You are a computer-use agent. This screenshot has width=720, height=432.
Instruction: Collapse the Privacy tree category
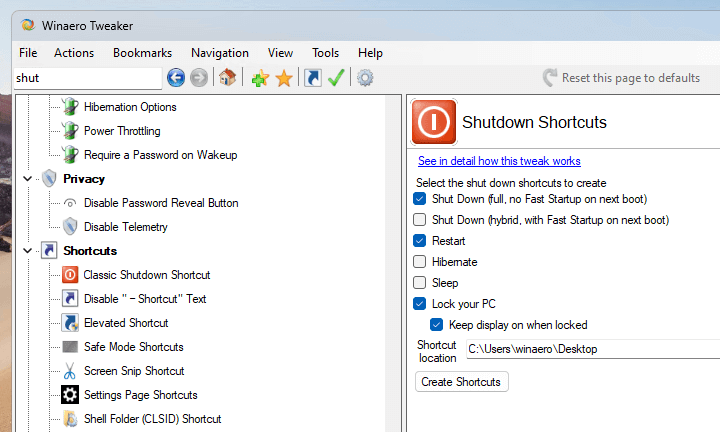[x=27, y=179]
